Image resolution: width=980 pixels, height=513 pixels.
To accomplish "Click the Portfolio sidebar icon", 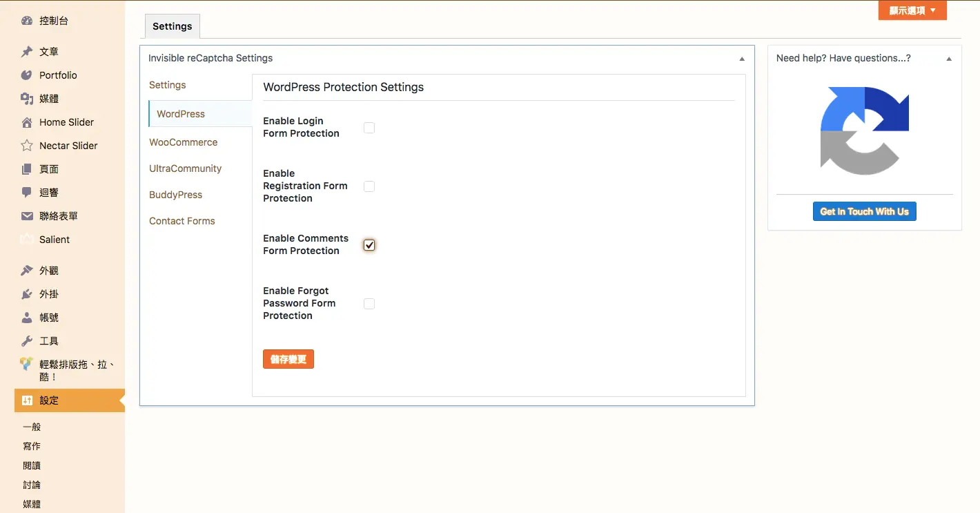I will click(27, 75).
